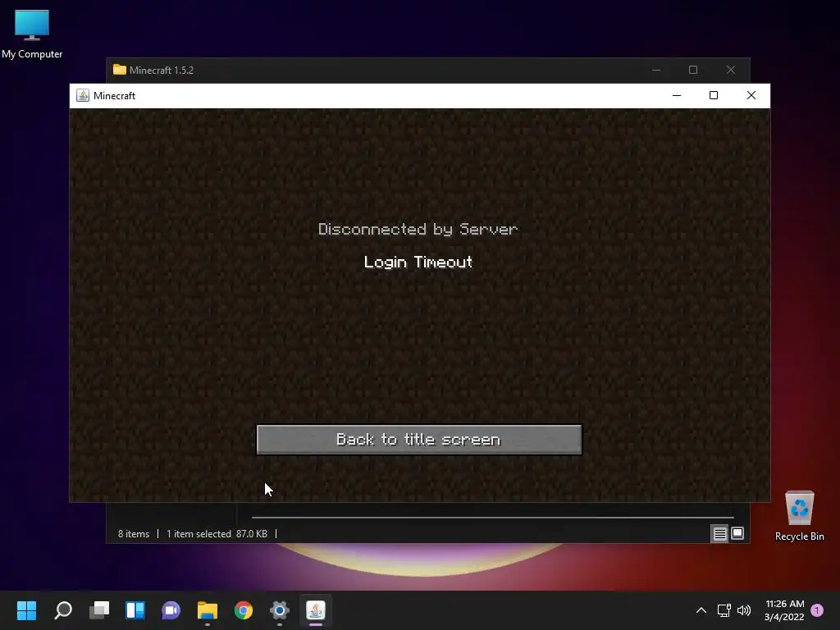Switch Explorer to large icons view
The width and height of the screenshot is (840, 630).
(737, 533)
